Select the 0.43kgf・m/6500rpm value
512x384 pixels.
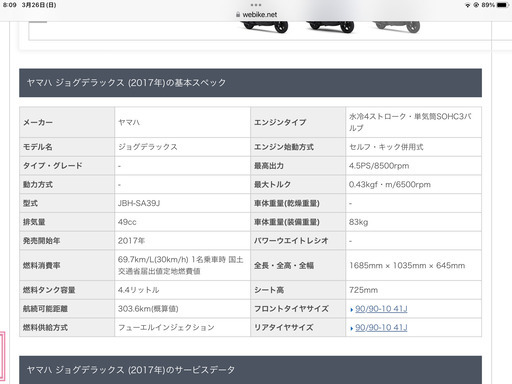point(390,184)
